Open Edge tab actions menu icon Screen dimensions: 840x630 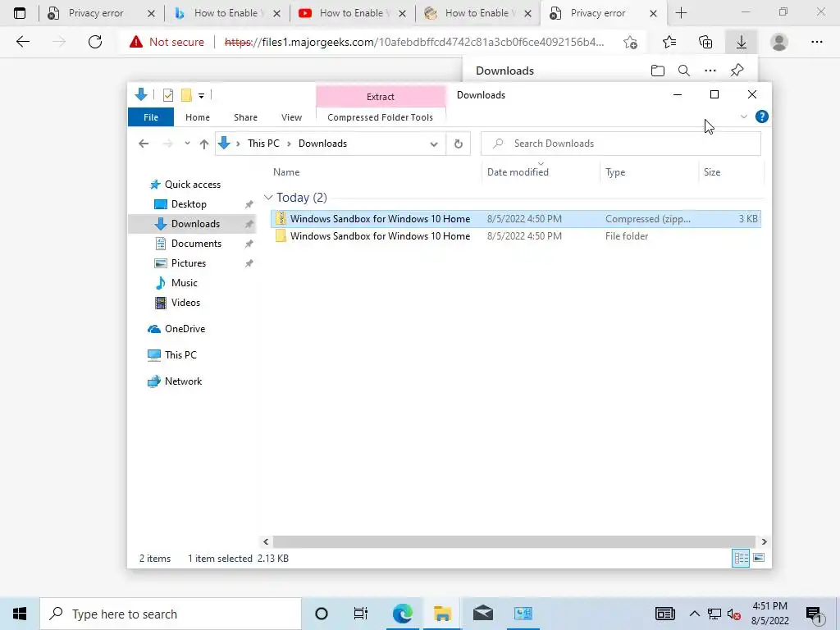coord(20,13)
